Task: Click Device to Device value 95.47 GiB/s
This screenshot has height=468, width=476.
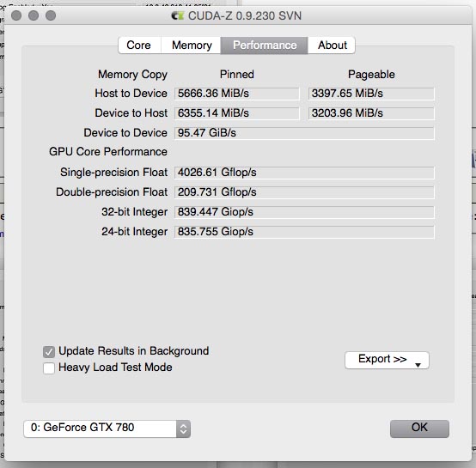Action: tap(304, 133)
